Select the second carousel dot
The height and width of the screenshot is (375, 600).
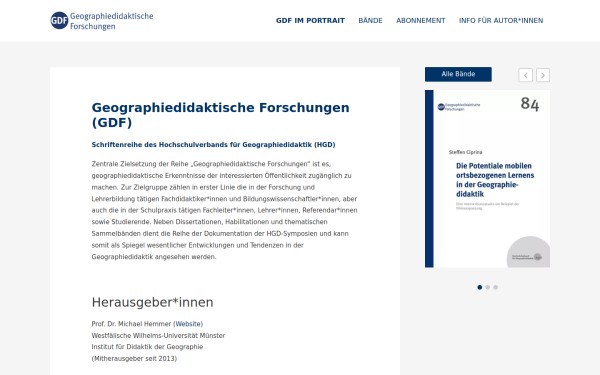coord(488,287)
